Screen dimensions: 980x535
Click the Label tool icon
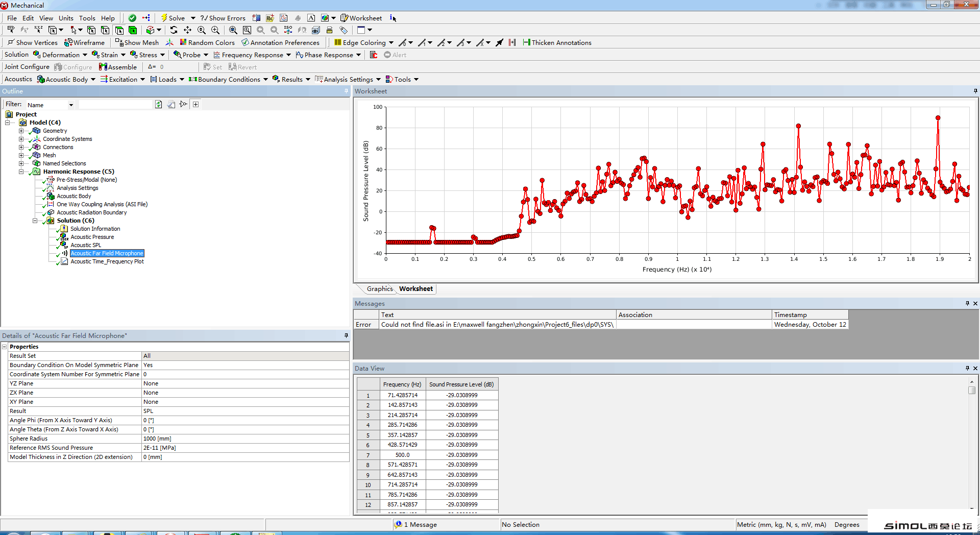point(11,30)
